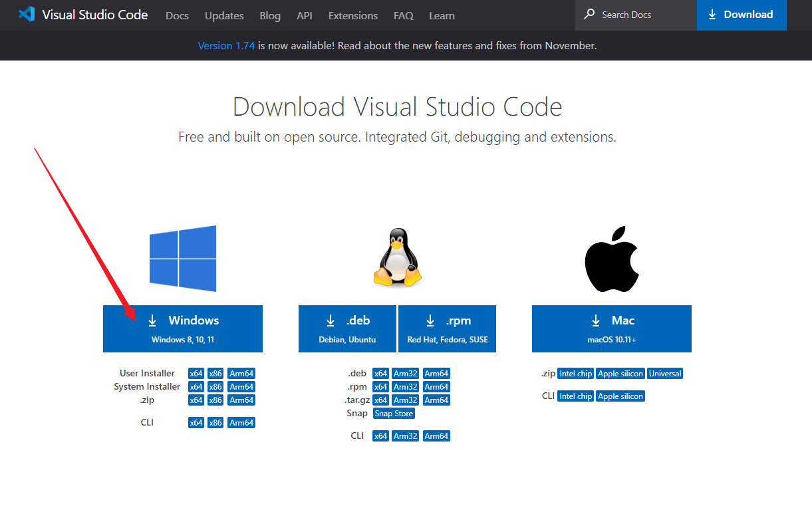Open the Docs menu item
The image size is (812, 506).
[x=178, y=15]
